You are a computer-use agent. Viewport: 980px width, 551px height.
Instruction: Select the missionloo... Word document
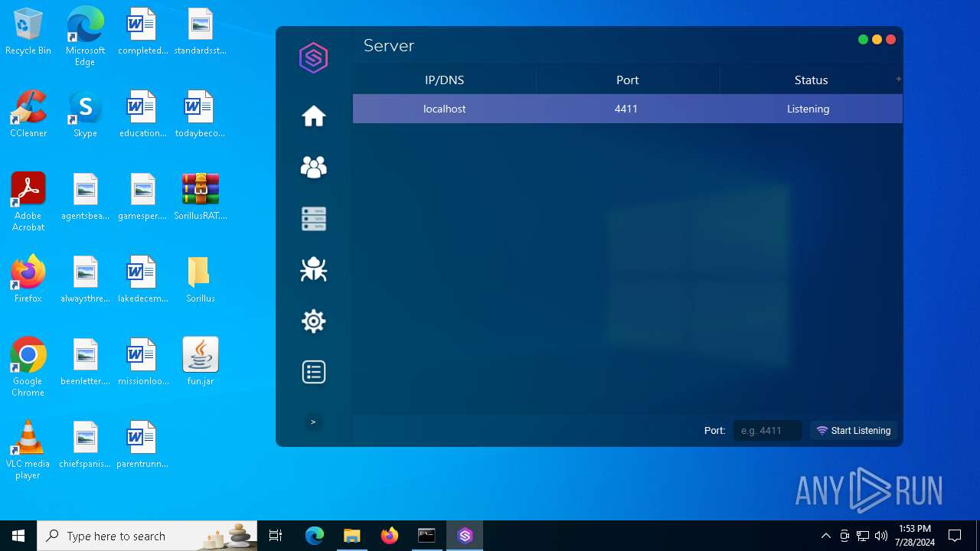tap(142, 363)
